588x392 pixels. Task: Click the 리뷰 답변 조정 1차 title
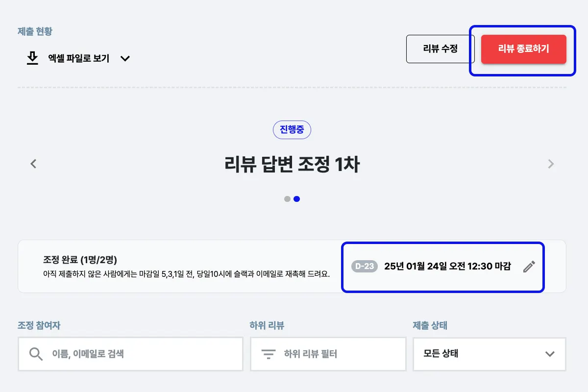click(x=292, y=165)
